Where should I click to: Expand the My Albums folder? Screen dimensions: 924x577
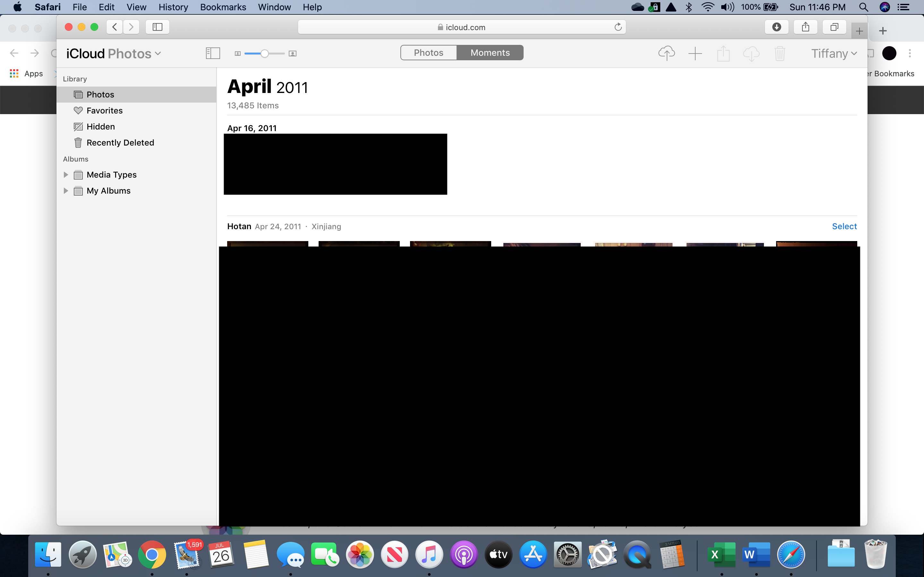pos(66,191)
